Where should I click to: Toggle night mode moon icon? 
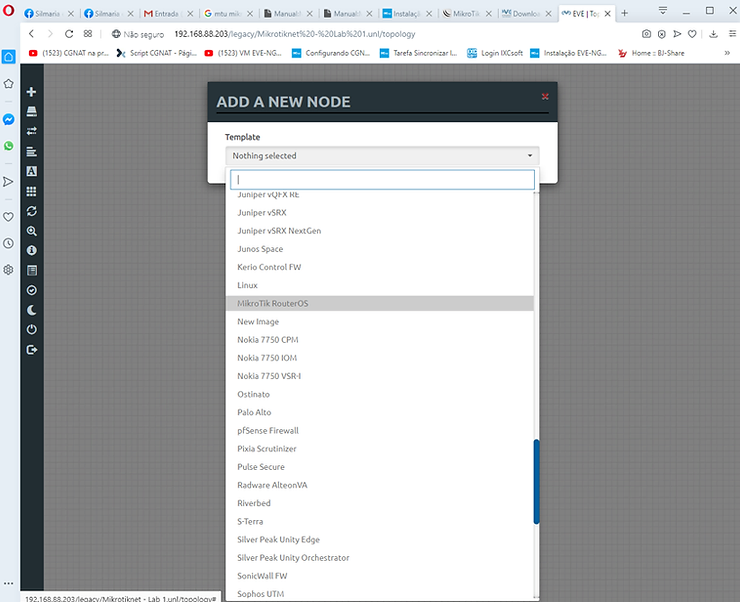pyautogui.click(x=32, y=310)
